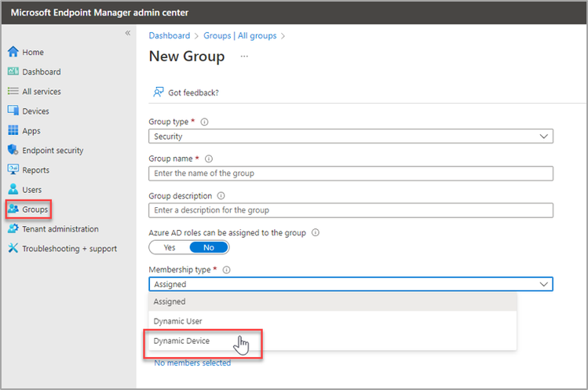Click the Troubleshooting + support wrench icon
Image resolution: width=588 pixels, height=390 pixels.
click(13, 249)
